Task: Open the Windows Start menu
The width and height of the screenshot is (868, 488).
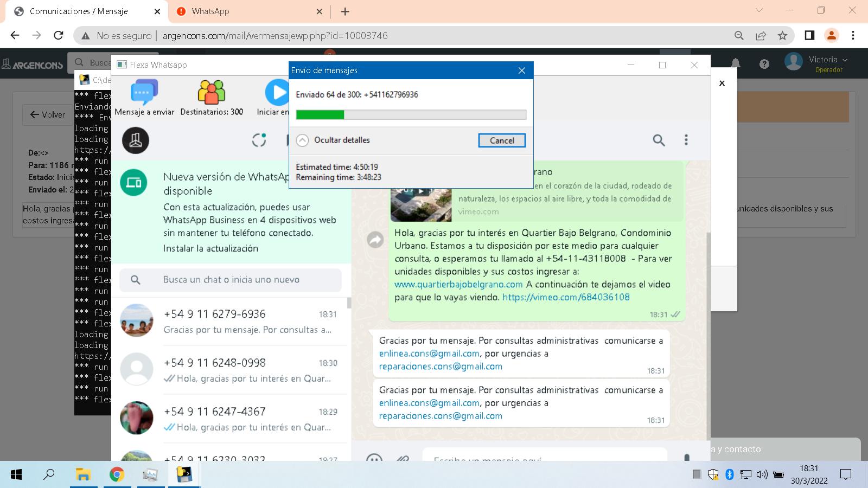Action: (16, 475)
